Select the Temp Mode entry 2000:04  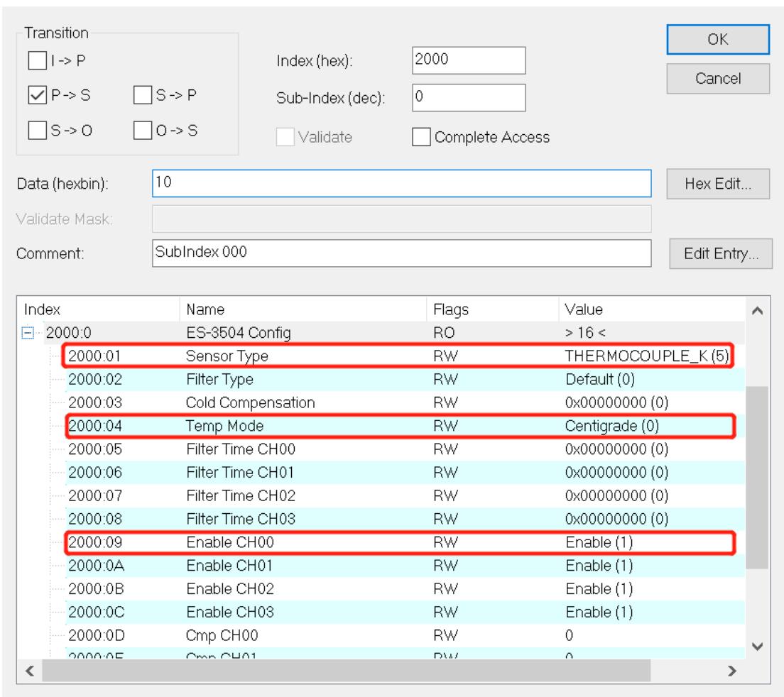(400, 426)
